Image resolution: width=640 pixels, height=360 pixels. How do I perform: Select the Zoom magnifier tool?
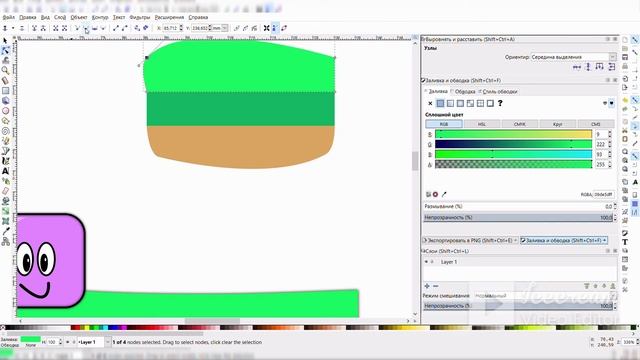tap(5, 70)
